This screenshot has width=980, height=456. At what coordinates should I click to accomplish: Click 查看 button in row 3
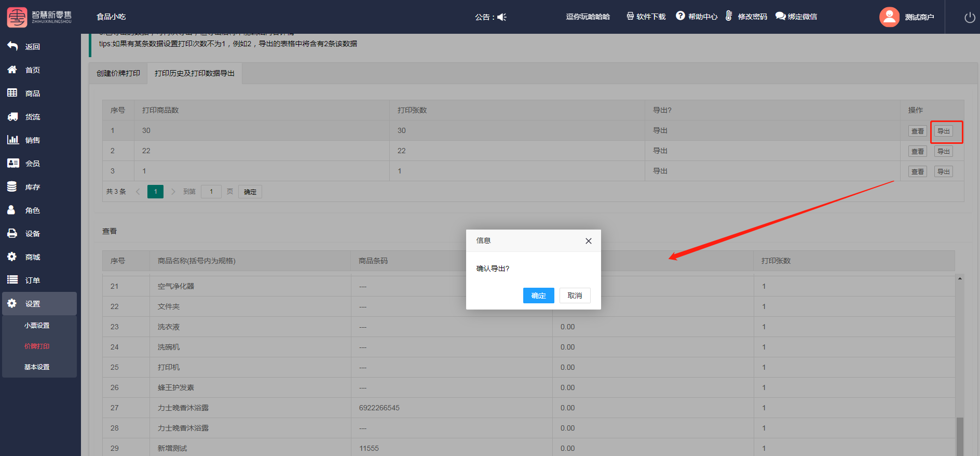coord(918,171)
